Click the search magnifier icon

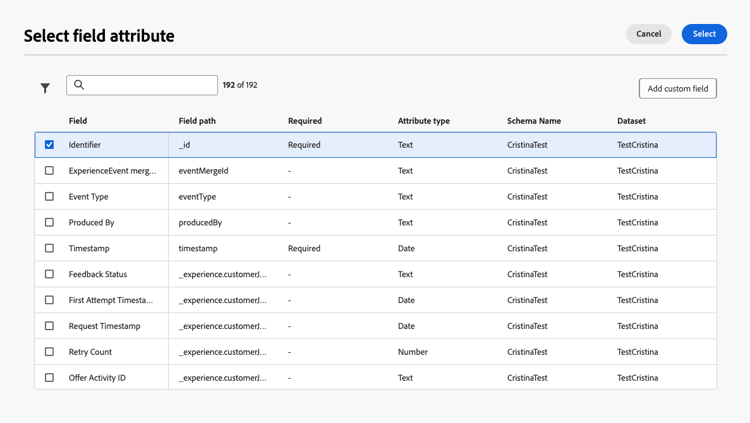point(79,85)
